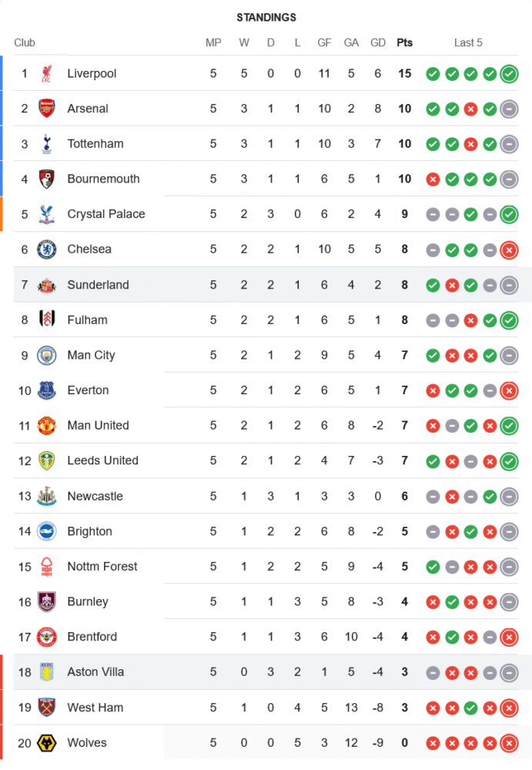The width and height of the screenshot is (532, 770).
Task: Open the Sunderland team name link
Action: coord(98,285)
